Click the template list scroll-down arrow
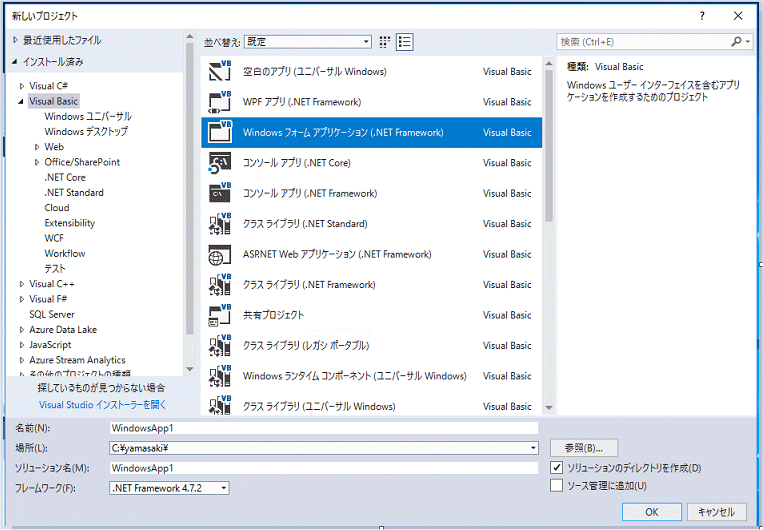Viewport: 763px width, 530px height. tap(549, 408)
